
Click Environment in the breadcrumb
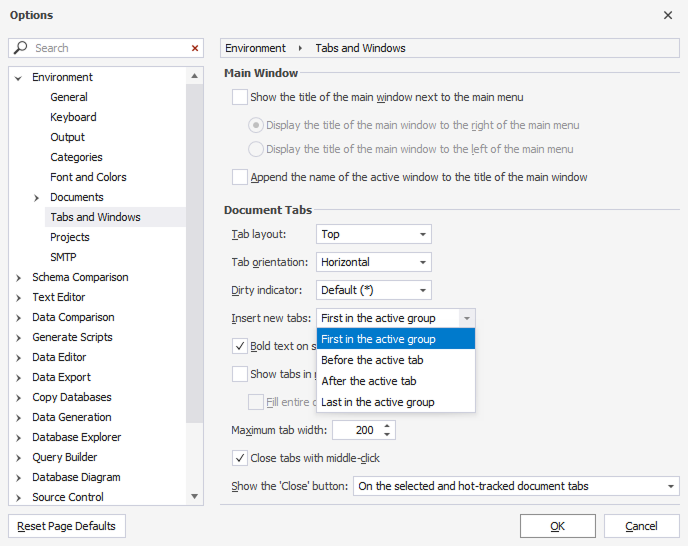click(x=255, y=48)
